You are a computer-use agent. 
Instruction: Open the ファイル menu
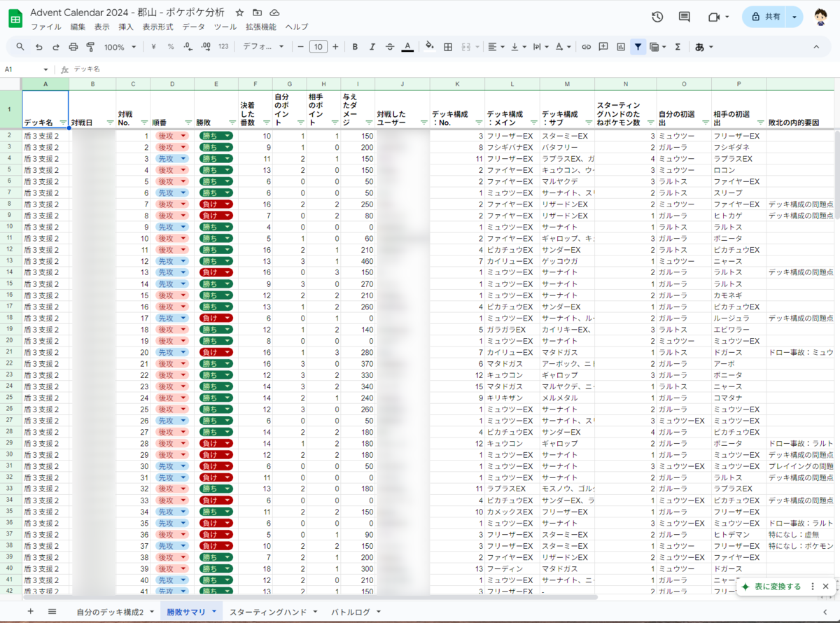[x=45, y=27]
